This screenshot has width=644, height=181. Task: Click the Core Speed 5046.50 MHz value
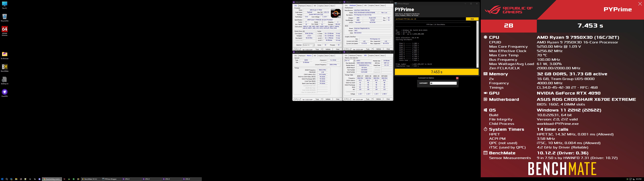click(309, 34)
